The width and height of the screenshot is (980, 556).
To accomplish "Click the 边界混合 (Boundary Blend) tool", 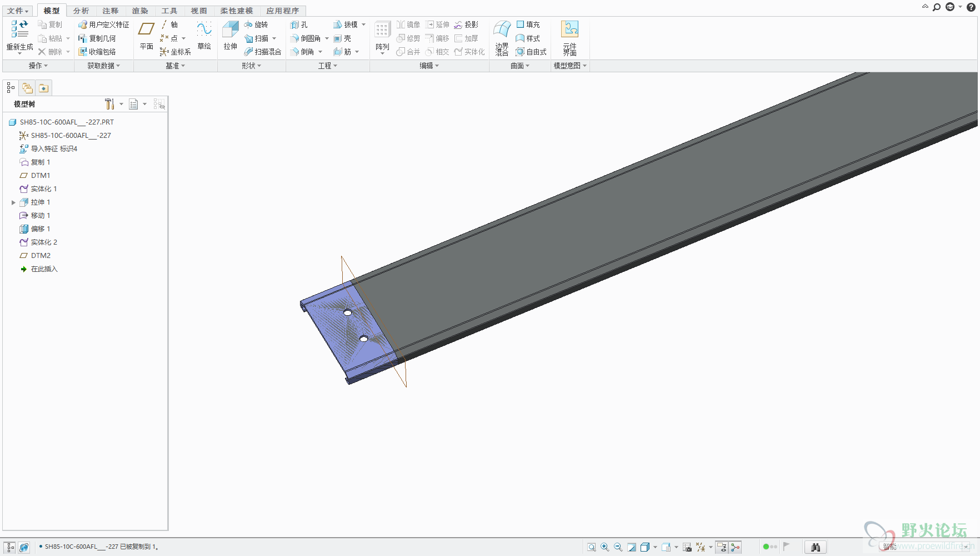I will pos(502,38).
